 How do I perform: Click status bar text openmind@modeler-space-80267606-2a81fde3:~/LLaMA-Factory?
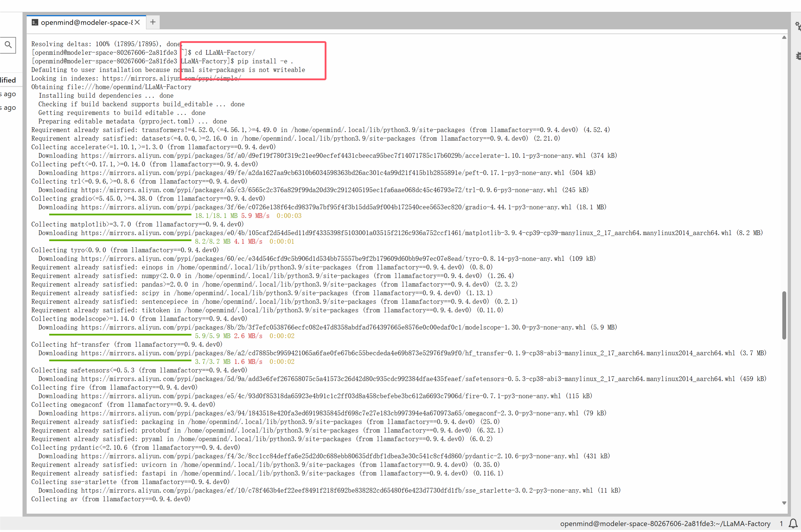665,524
